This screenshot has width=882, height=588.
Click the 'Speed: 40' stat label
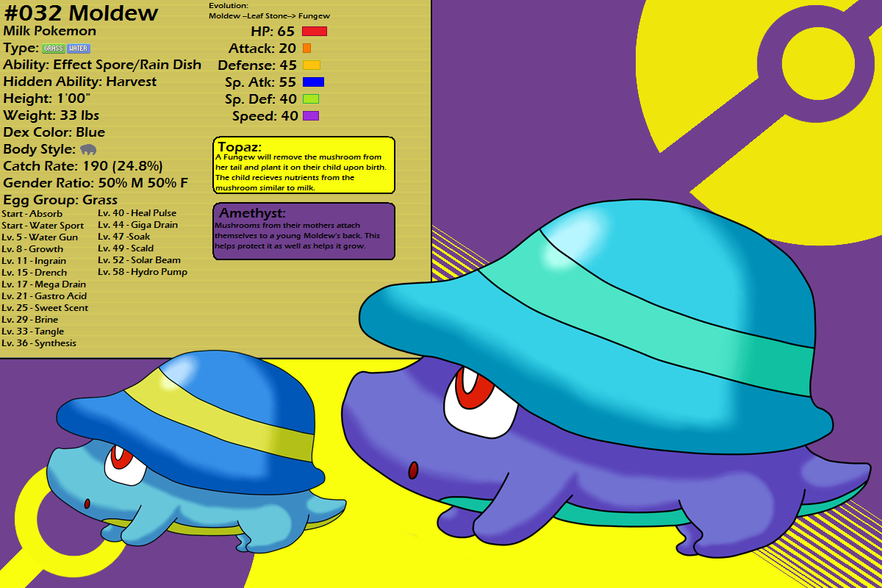click(x=265, y=116)
